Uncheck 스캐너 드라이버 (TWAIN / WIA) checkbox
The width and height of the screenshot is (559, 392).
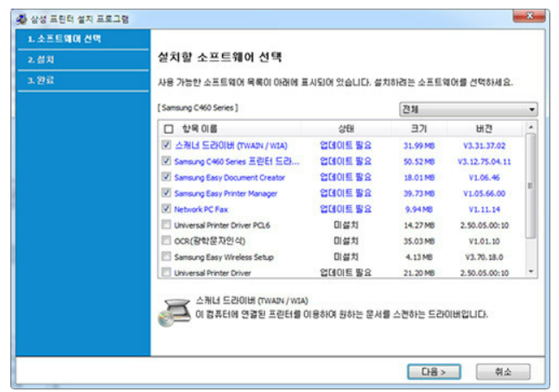click(x=166, y=145)
